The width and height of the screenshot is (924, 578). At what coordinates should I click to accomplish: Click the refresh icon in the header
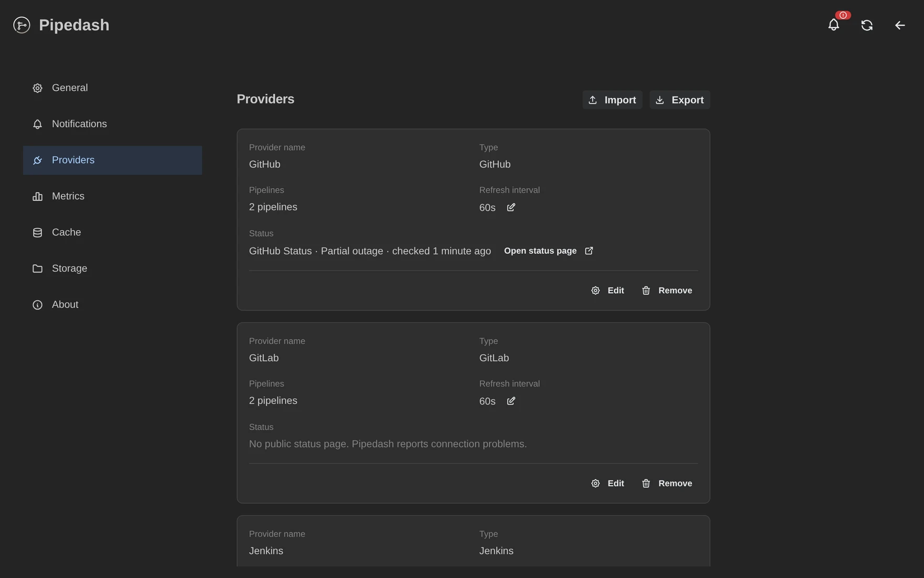[867, 25]
